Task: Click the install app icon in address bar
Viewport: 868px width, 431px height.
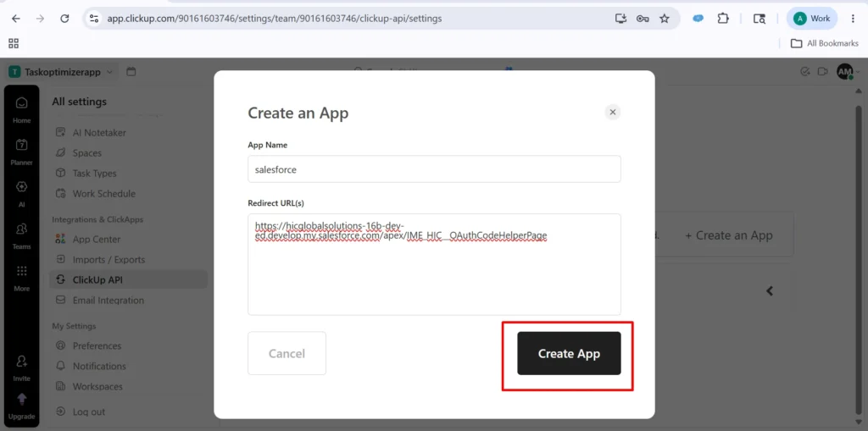Action: 620,19
